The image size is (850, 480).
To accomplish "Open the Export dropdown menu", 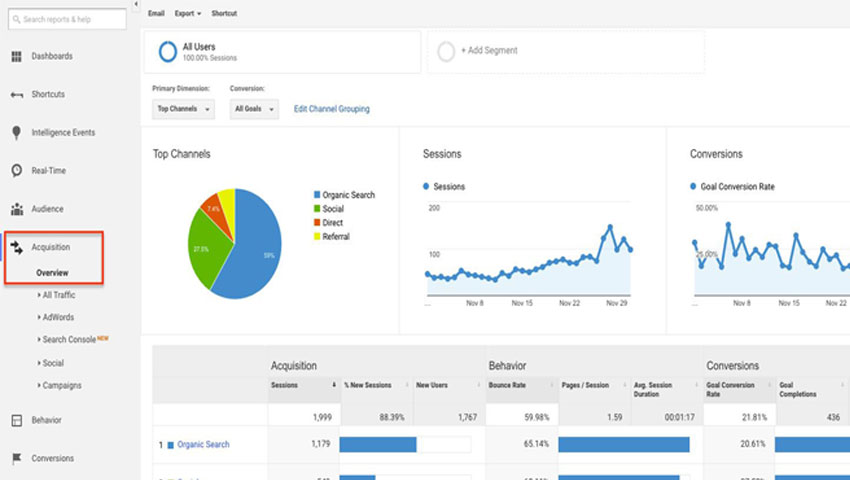I will pyautogui.click(x=187, y=14).
